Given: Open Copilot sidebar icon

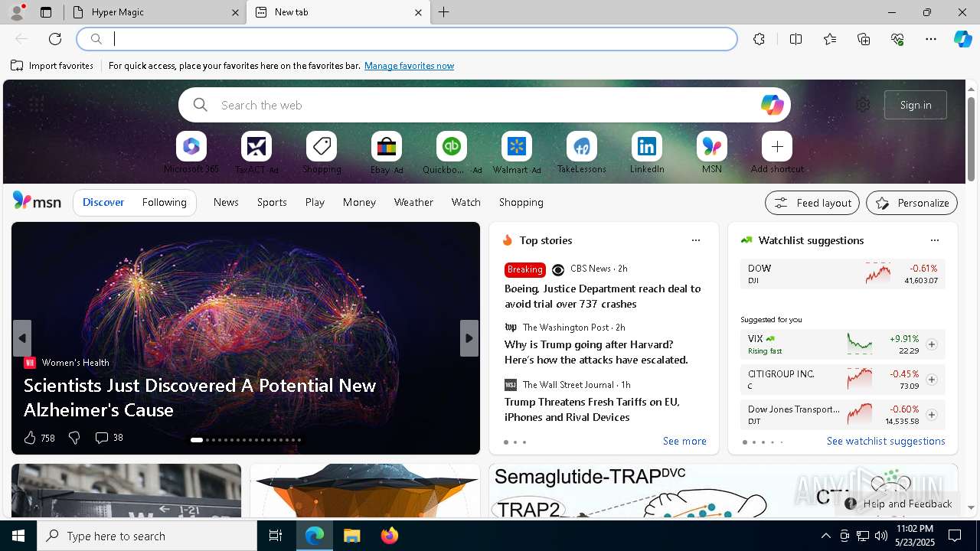Looking at the screenshot, I should [962, 39].
